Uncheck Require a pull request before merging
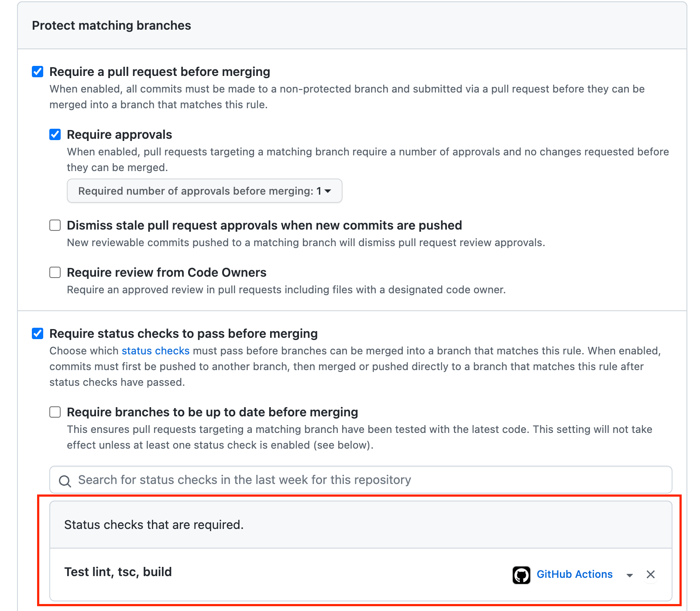The width and height of the screenshot is (700, 611). click(x=38, y=72)
